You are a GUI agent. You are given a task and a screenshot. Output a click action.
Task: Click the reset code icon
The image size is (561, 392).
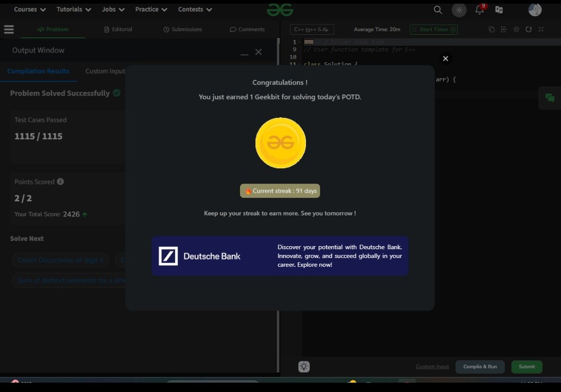528,29
